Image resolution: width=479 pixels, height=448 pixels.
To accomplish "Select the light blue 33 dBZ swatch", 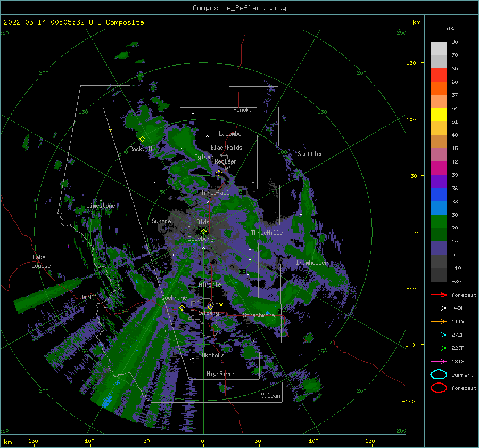I will 439,208.
